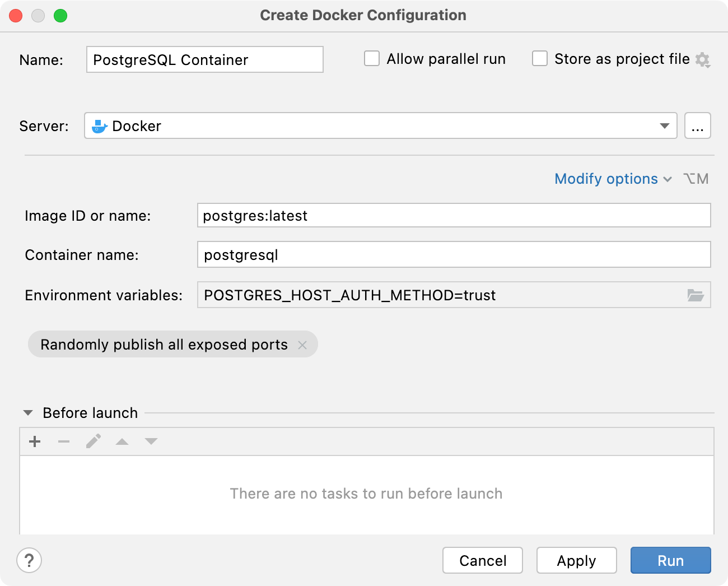Viewport: 728px width, 586px height.
Task: Open help via the question mark icon
Action: 29,560
